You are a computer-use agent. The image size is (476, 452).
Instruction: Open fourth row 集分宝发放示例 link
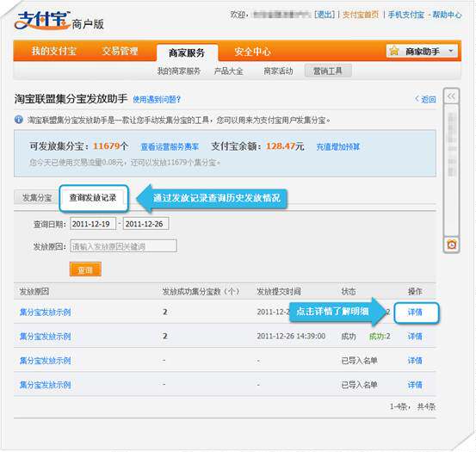[46, 385]
